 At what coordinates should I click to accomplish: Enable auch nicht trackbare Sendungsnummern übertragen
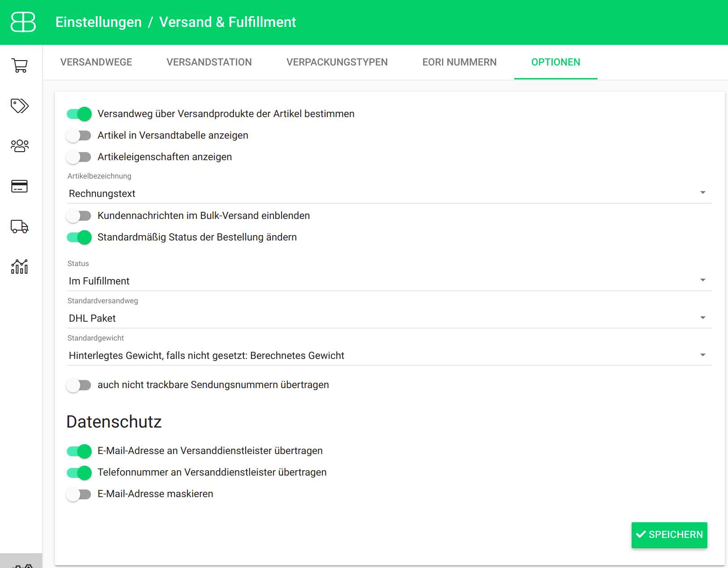[x=78, y=385]
